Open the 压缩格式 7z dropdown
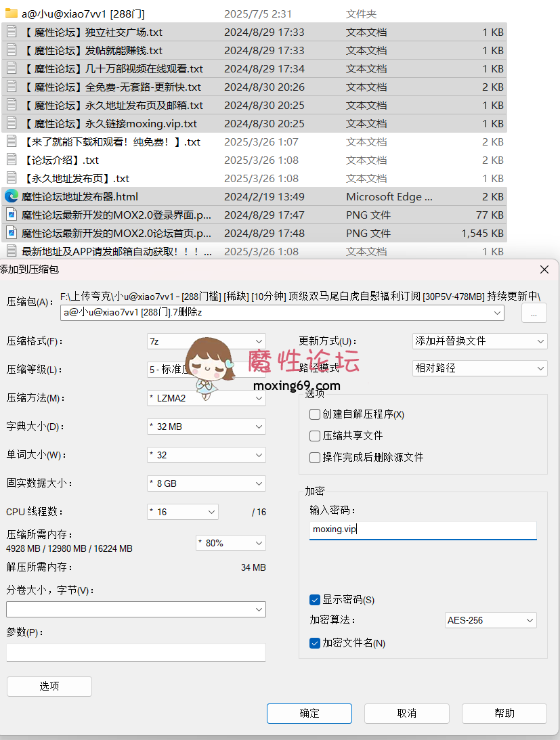 pyautogui.click(x=258, y=341)
